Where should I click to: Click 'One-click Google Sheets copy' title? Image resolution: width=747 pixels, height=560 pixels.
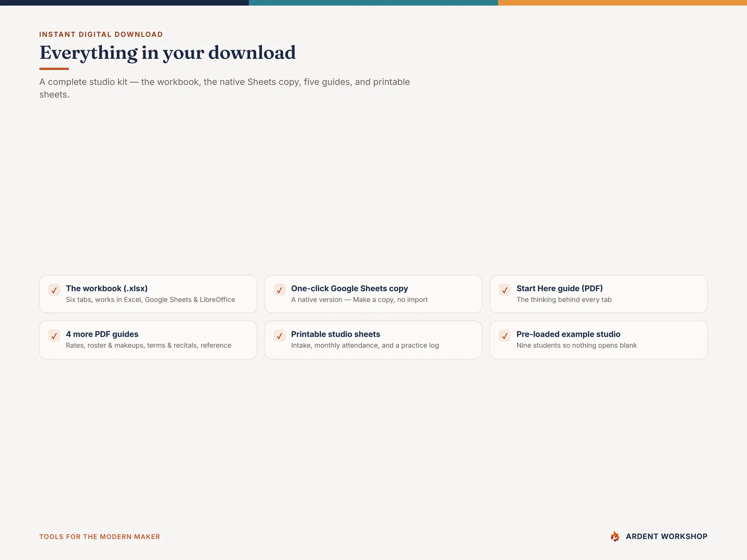(349, 288)
